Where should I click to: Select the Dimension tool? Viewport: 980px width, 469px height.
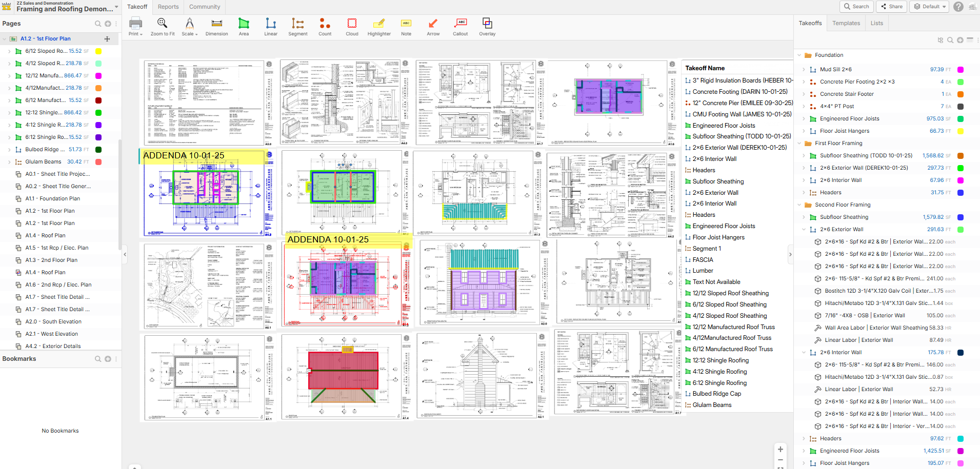[216, 27]
